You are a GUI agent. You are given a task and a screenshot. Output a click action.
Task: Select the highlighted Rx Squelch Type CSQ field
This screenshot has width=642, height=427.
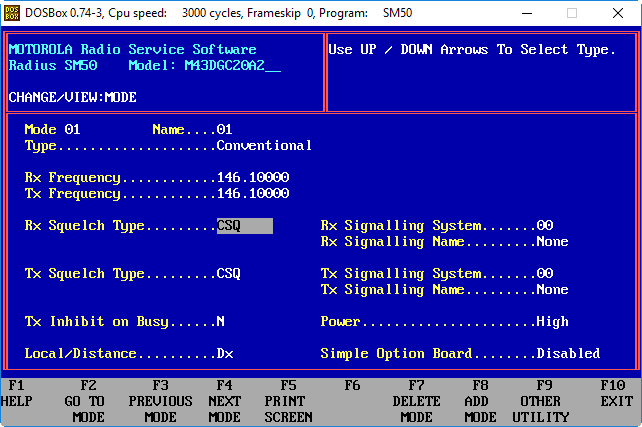coord(244,226)
